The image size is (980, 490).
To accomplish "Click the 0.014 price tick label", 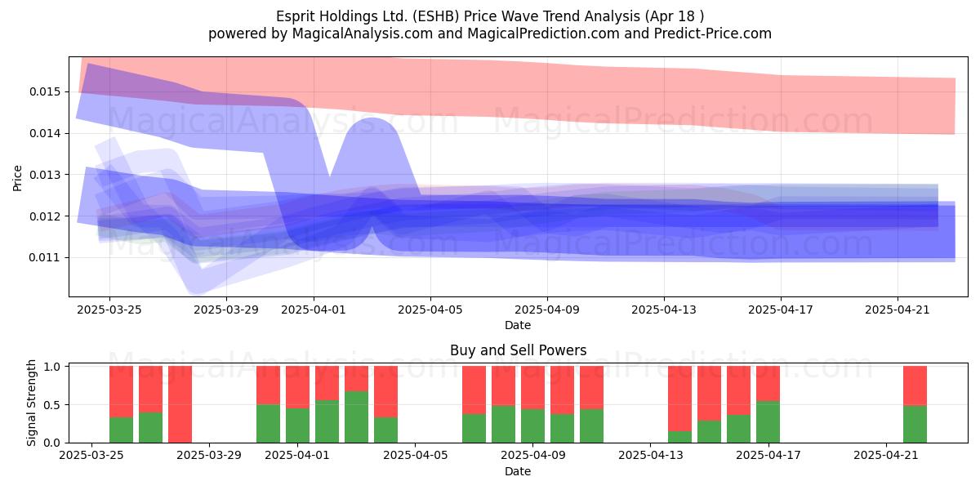I will (45, 133).
